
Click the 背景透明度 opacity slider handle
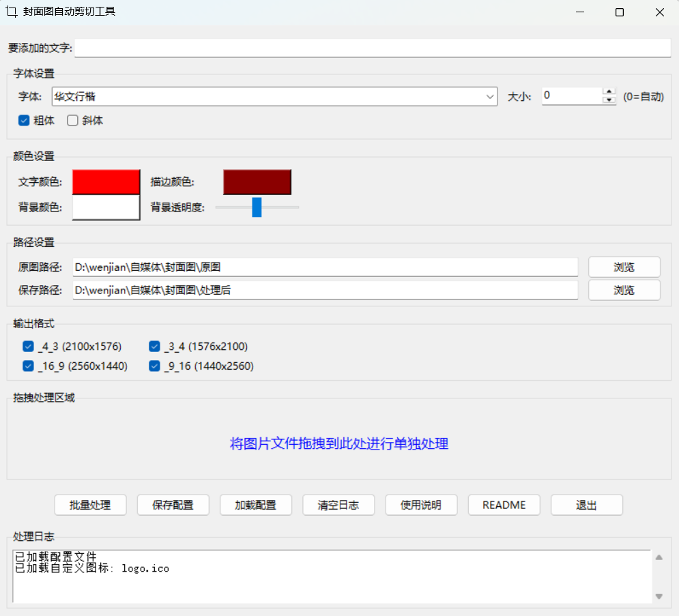257,207
